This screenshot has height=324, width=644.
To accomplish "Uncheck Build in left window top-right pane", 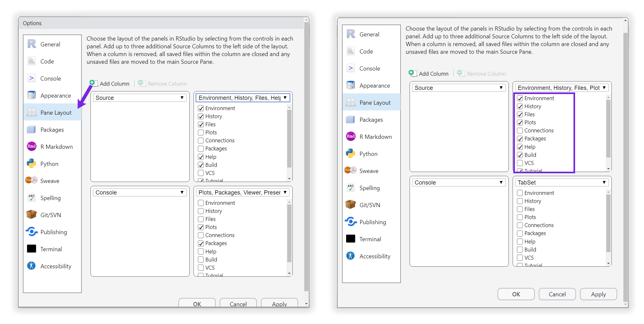I will 201,165.
